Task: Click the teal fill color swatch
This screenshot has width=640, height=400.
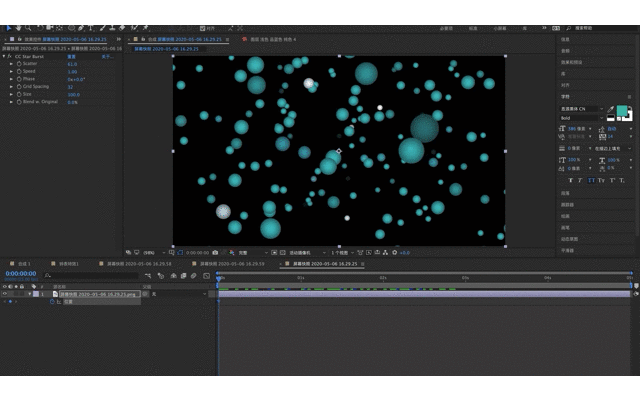Action: pos(622,111)
